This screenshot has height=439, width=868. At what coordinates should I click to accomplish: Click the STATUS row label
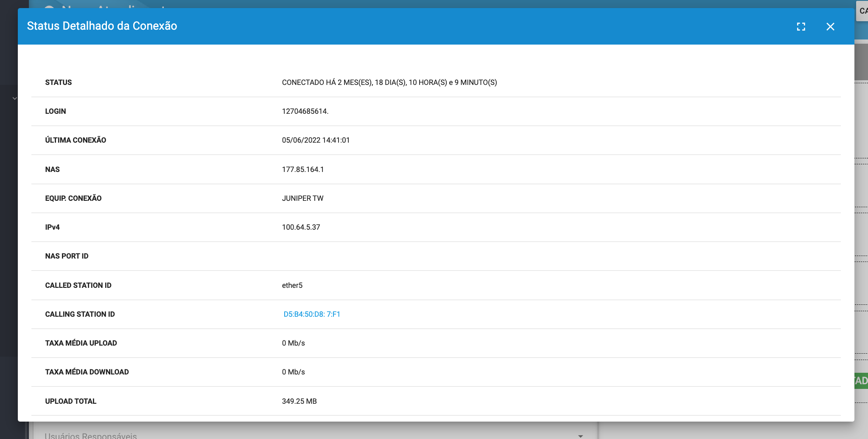click(59, 82)
